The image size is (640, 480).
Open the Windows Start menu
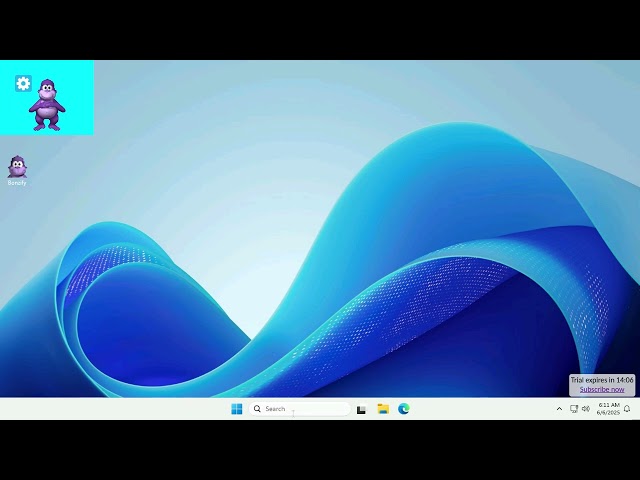tap(237, 409)
